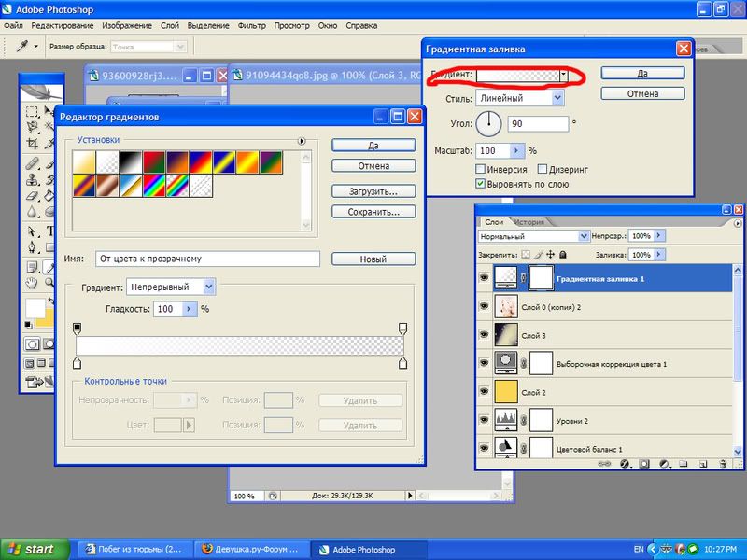Viewport: 747px width, 560px height.
Task: Lock transparent pixels in Layers panel
Action: [526, 255]
